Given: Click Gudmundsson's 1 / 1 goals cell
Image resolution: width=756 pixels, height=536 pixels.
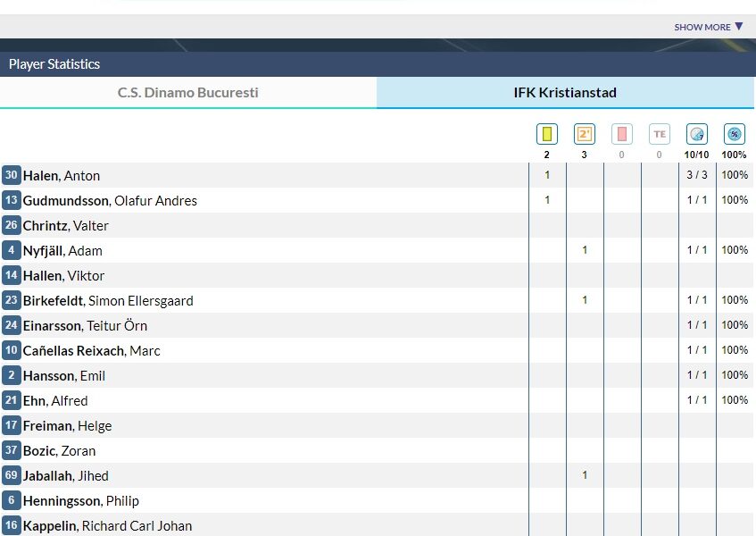Looking at the screenshot, I should click(697, 200).
